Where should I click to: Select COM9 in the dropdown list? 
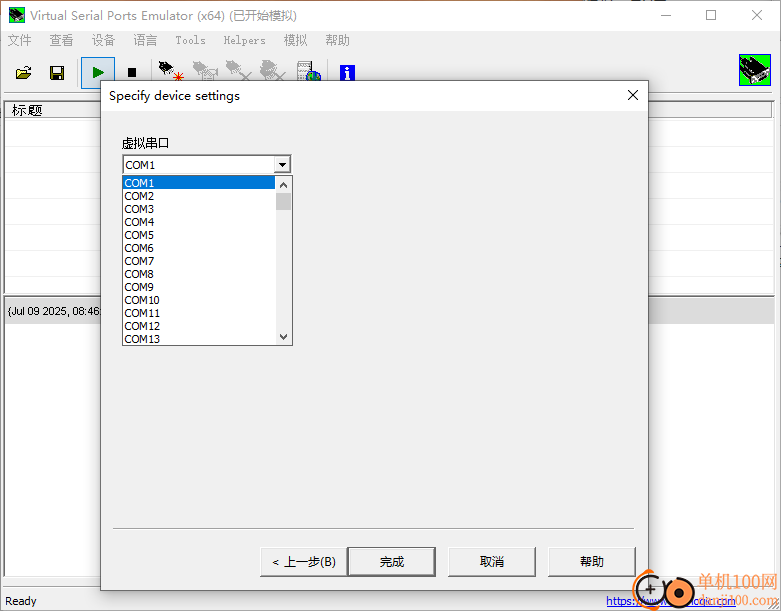pos(199,287)
